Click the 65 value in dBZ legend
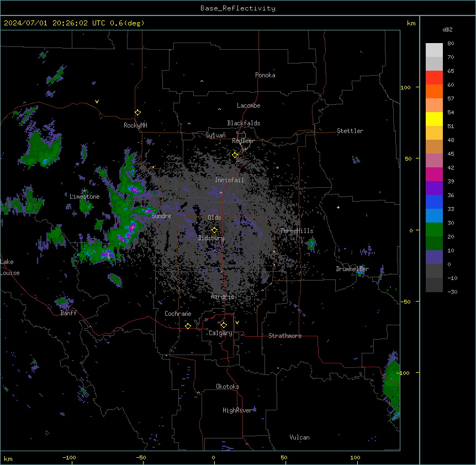Screen dimensions: 476x465 click(x=451, y=71)
